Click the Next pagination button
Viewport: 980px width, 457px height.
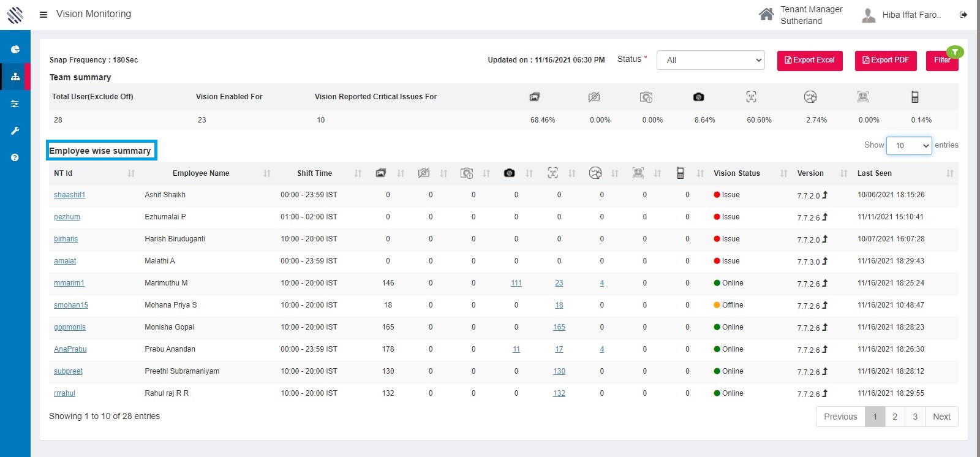pyautogui.click(x=941, y=417)
